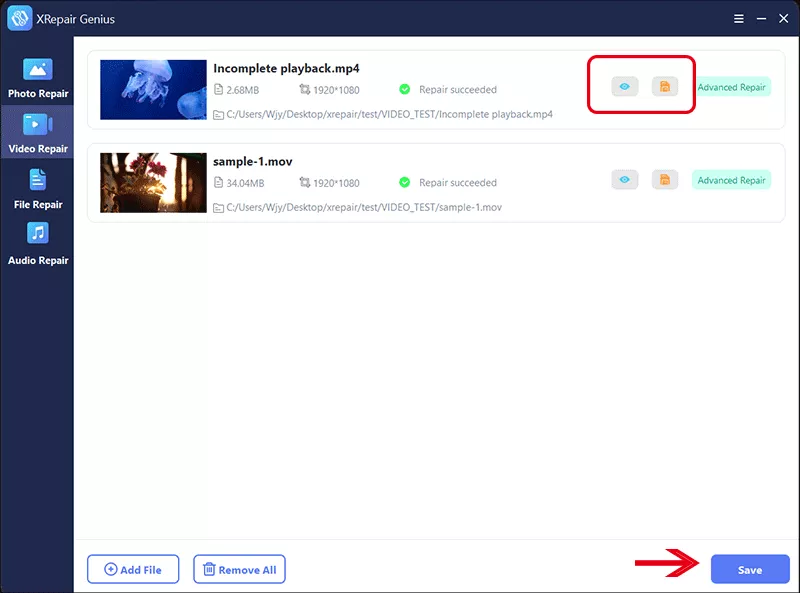Click the green check icon for sample-1.mov
Screen dimensions: 800x593
coord(405,182)
